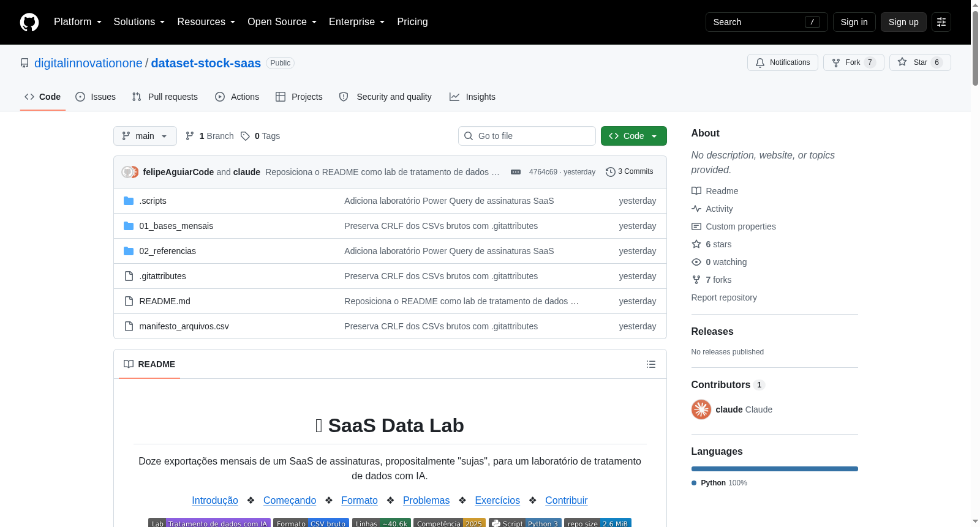Open the Projects tab

(x=299, y=97)
